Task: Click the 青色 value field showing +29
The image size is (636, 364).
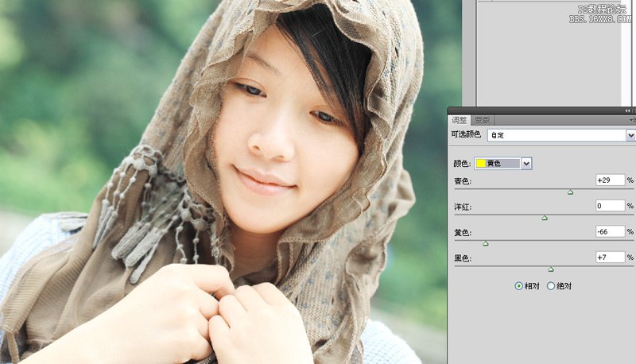Action: [610, 180]
